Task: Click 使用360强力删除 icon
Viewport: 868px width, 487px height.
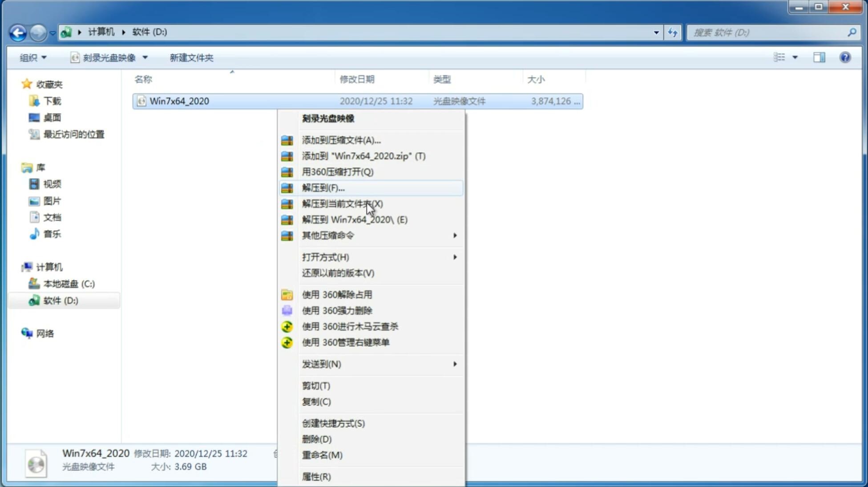Action: [x=287, y=310]
